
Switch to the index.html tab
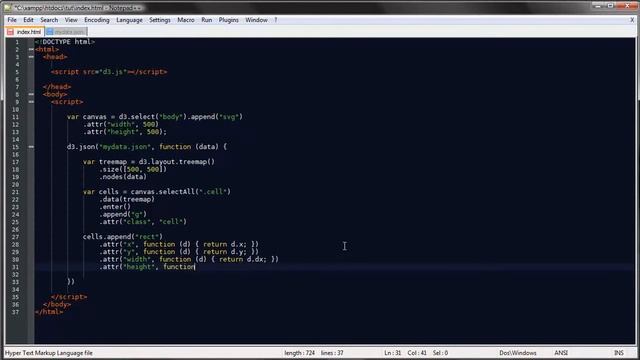pyautogui.click(x=24, y=32)
